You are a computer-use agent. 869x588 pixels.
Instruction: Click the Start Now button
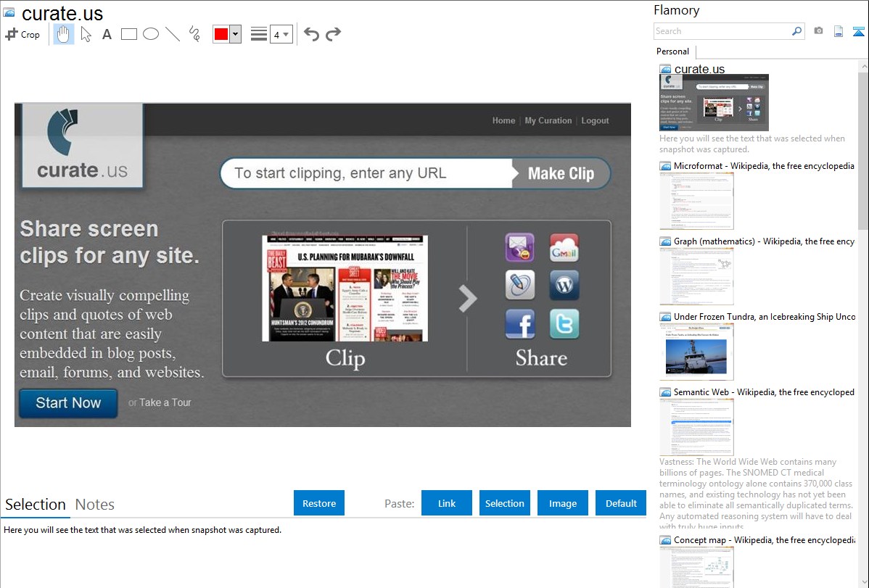(x=68, y=403)
